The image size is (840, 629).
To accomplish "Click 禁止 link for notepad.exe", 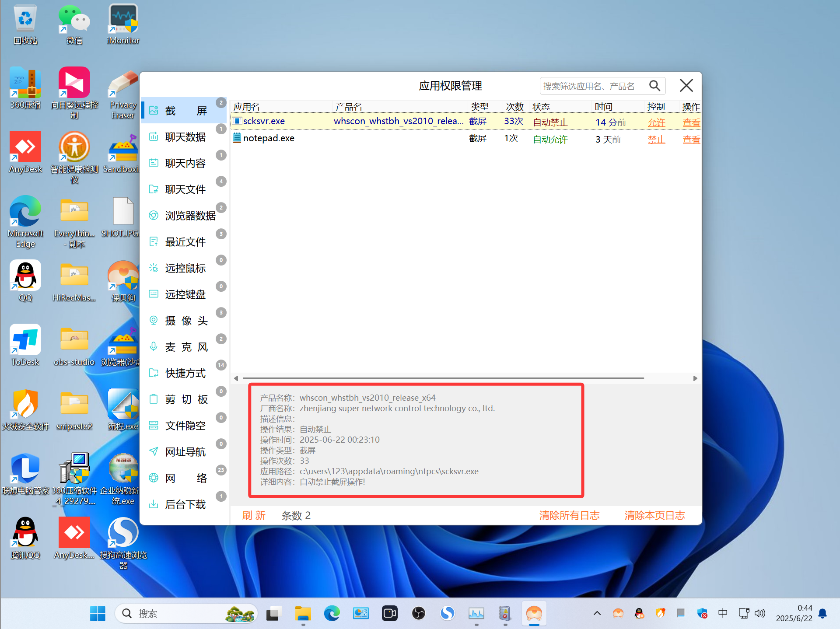I will (656, 140).
